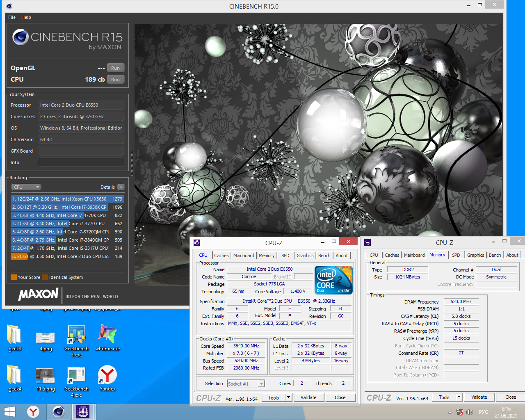This screenshot has height=420, width=525.
Task: Open CPU tab in right CPU-Z window
Action: point(374,255)
